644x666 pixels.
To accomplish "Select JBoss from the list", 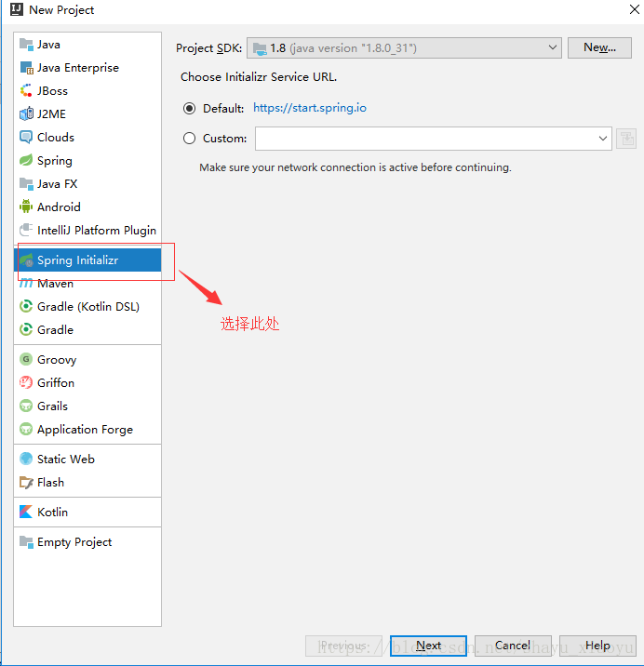I will point(53,91).
